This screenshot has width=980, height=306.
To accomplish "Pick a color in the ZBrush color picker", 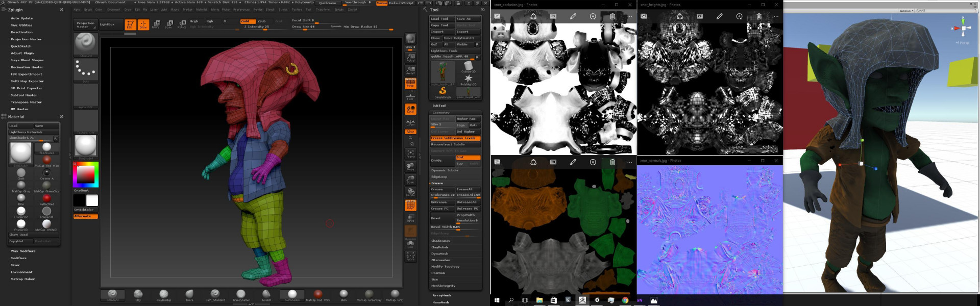I will coord(85,174).
